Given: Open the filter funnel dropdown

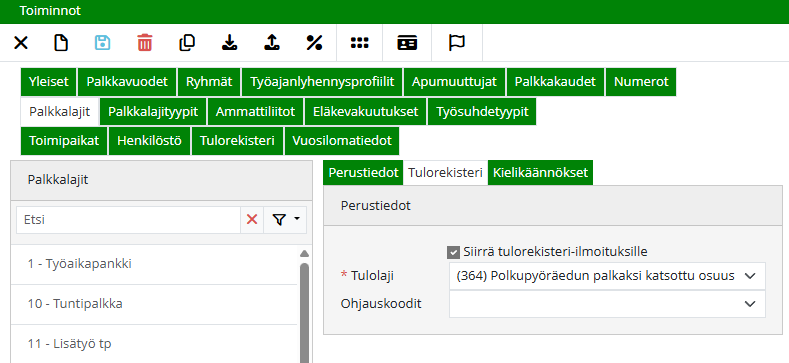Looking at the screenshot, I should 285,220.
